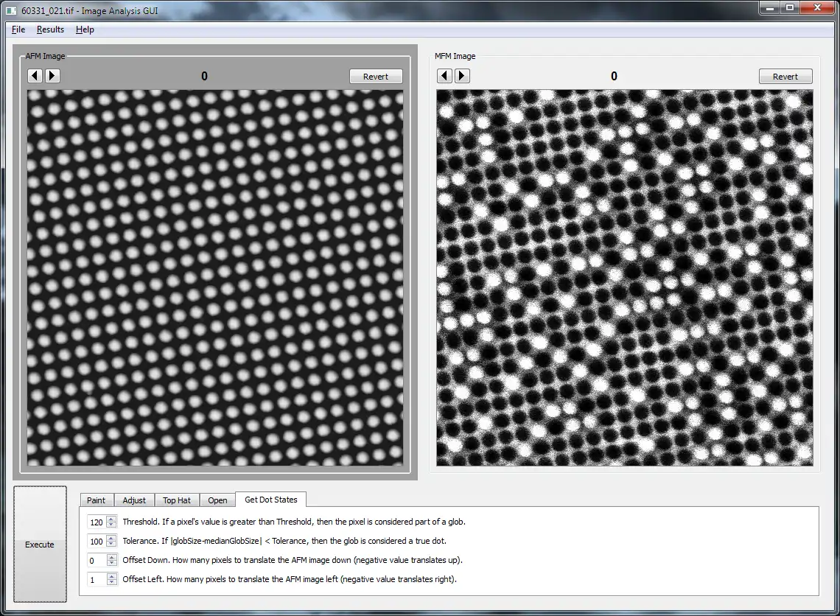Click inside the AFM image canvas
This screenshot has width=840, height=616.
(215, 278)
